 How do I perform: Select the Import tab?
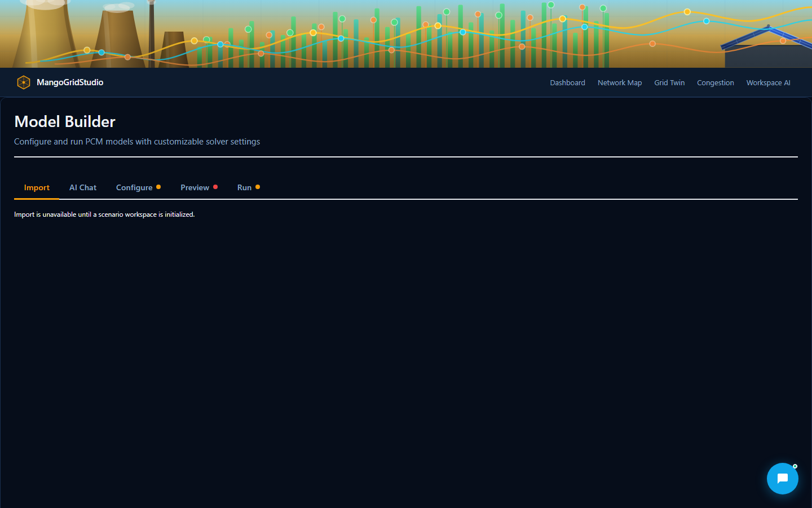click(x=37, y=187)
